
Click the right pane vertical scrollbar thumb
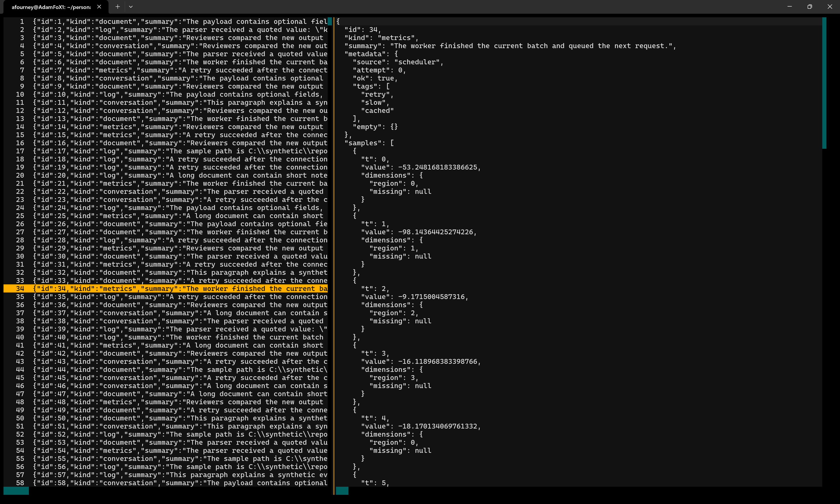click(x=824, y=83)
